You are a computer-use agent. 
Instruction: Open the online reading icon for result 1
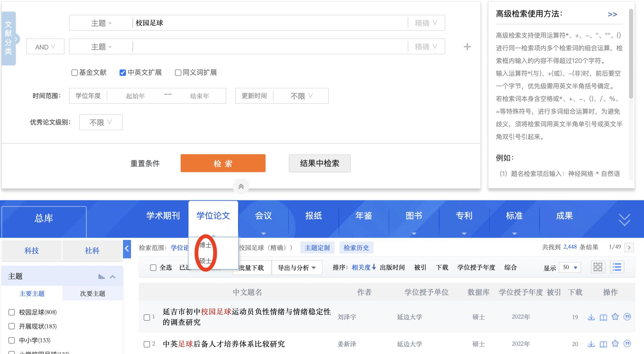pos(603,317)
